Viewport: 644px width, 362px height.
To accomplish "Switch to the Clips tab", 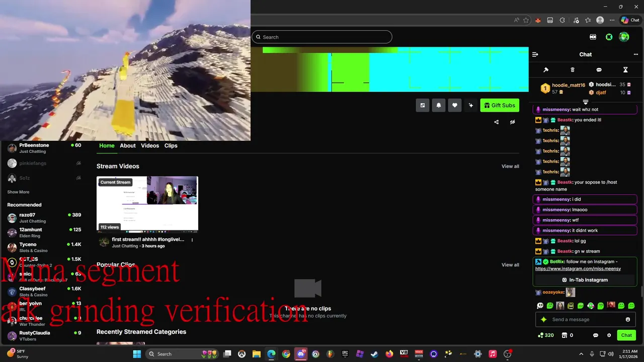I will [x=171, y=145].
